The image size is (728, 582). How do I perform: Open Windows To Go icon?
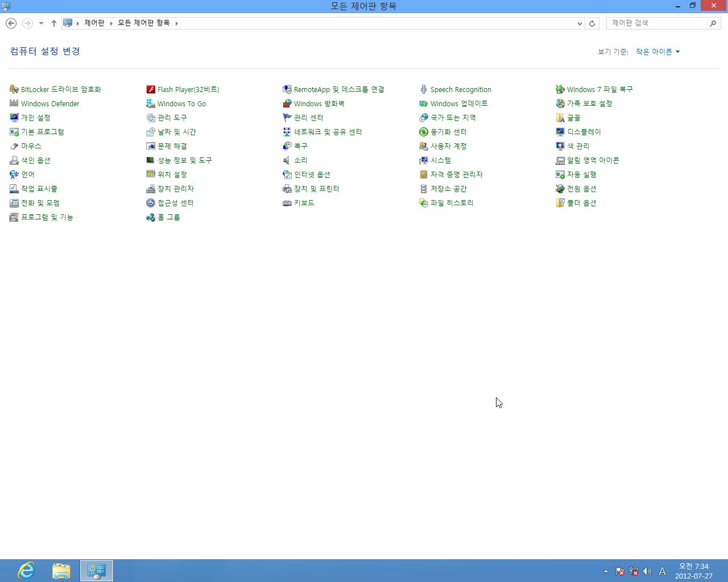point(151,103)
